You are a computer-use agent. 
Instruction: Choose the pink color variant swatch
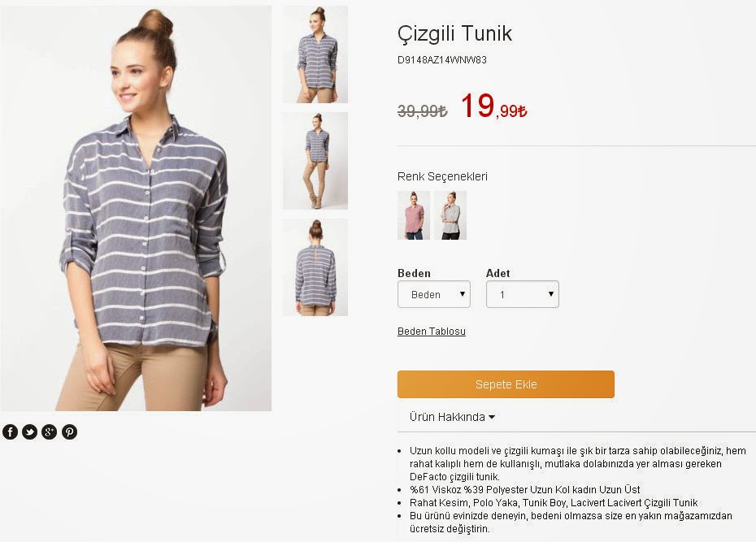pyautogui.click(x=414, y=215)
